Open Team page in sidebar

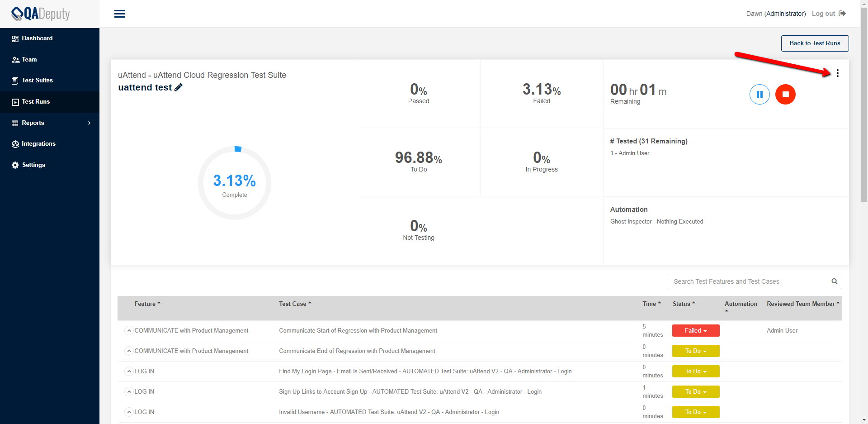(x=29, y=60)
